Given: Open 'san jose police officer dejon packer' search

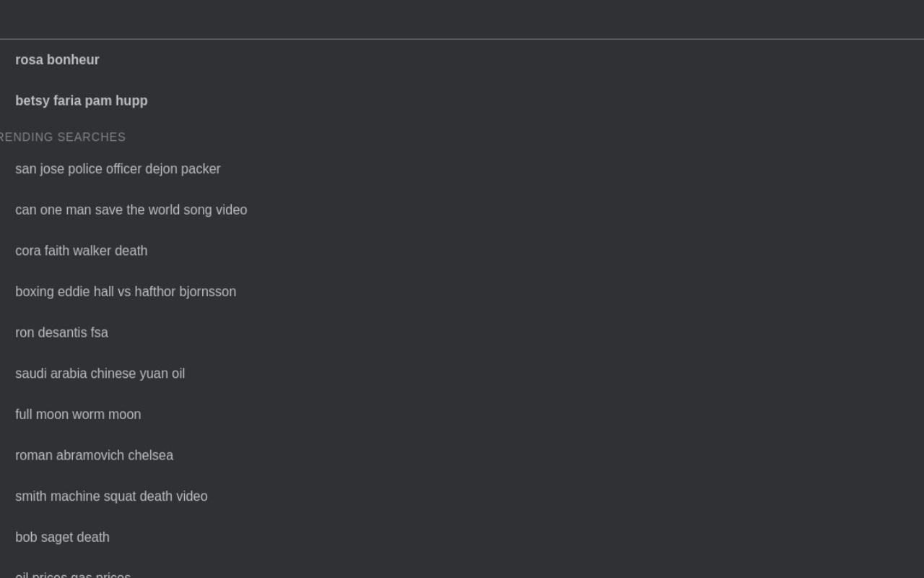Looking at the screenshot, I should (462, 169).
